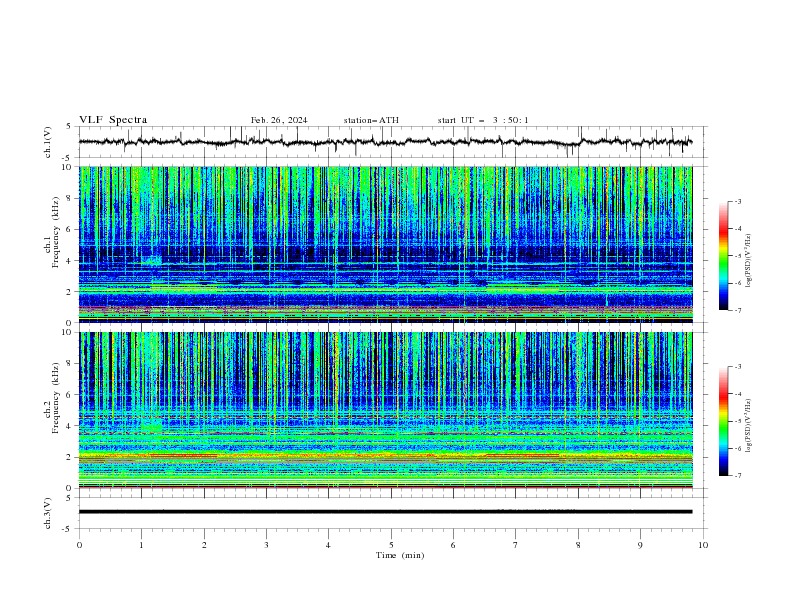Click the -5 tick on ch.2 colorbar
Image resolution: width=792 pixels, height=612 pixels.
point(737,421)
